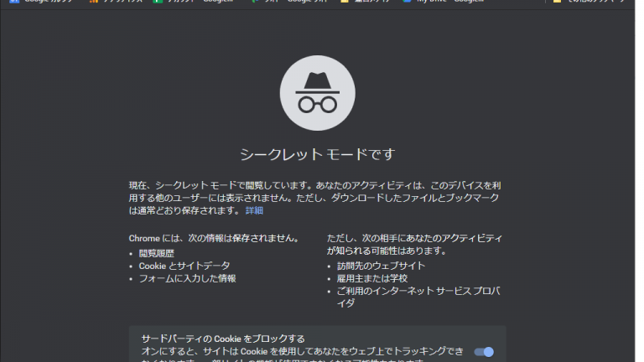This screenshot has height=362, width=644.
Task: Open the Google カレンダー bookmark
Action: [x=42, y=1]
